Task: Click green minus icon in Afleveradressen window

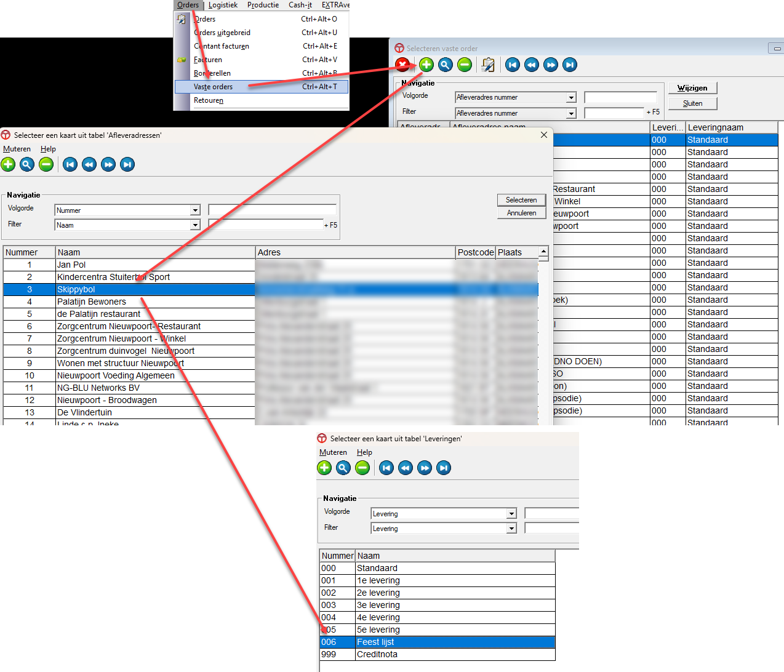Action: click(46, 164)
